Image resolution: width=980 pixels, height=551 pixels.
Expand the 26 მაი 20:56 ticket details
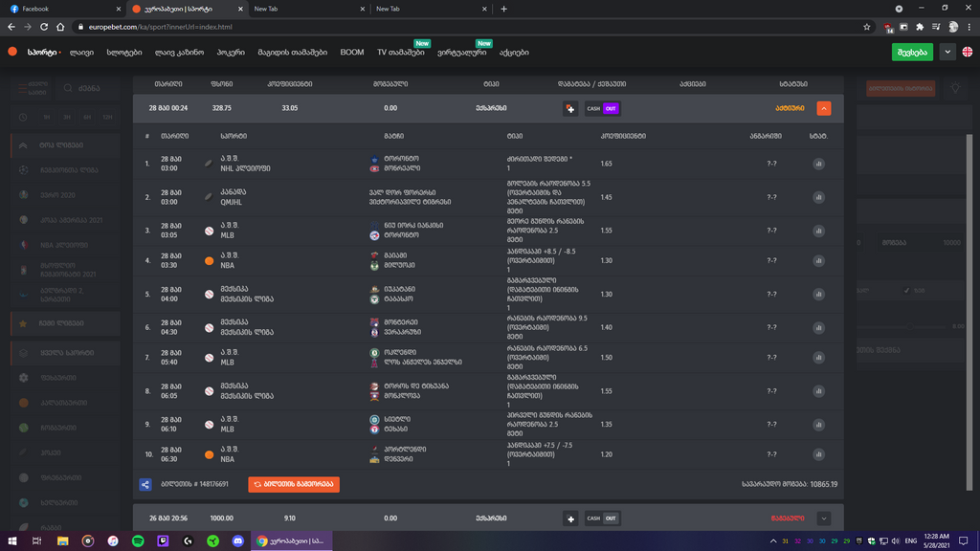pyautogui.click(x=824, y=518)
